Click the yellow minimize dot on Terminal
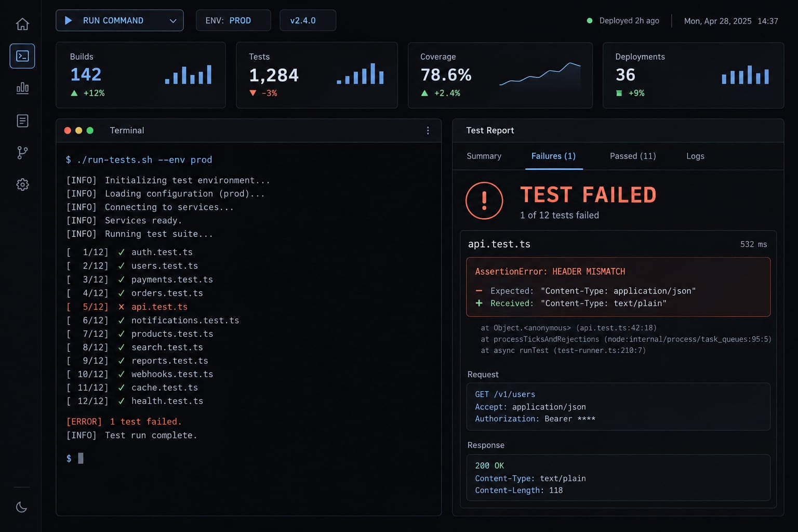The height and width of the screenshot is (532, 798). (78, 130)
